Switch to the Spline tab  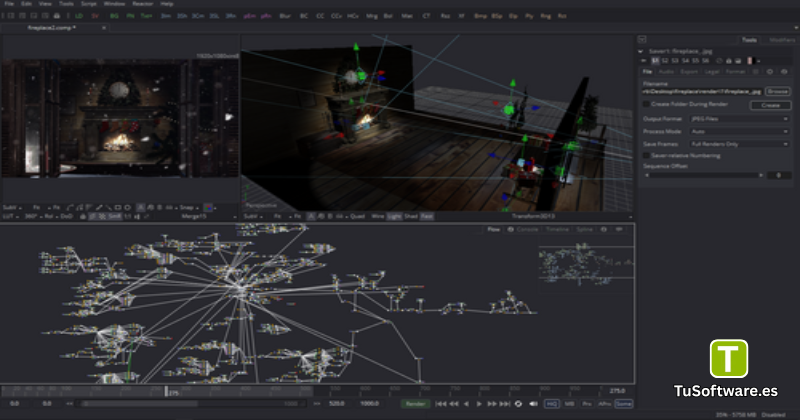pyautogui.click(x=585, y=230)
